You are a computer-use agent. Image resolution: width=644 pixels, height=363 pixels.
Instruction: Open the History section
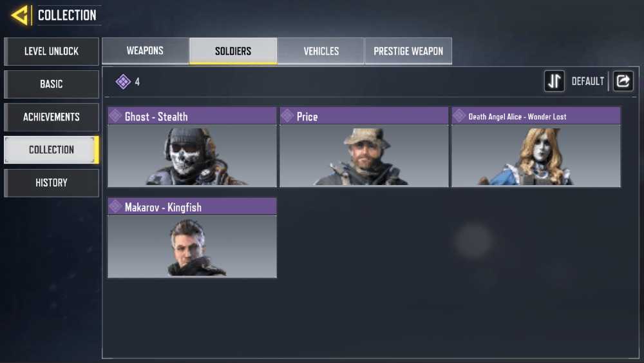click(52, 183)
